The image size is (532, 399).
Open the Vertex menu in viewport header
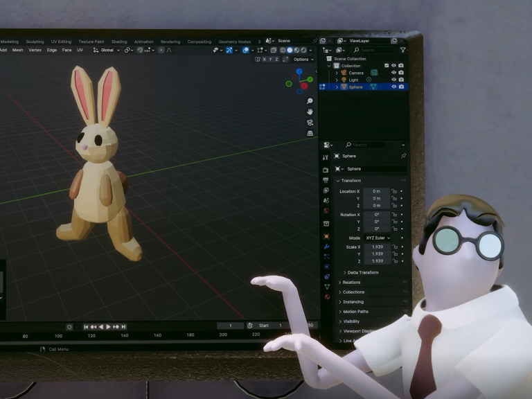35,50
